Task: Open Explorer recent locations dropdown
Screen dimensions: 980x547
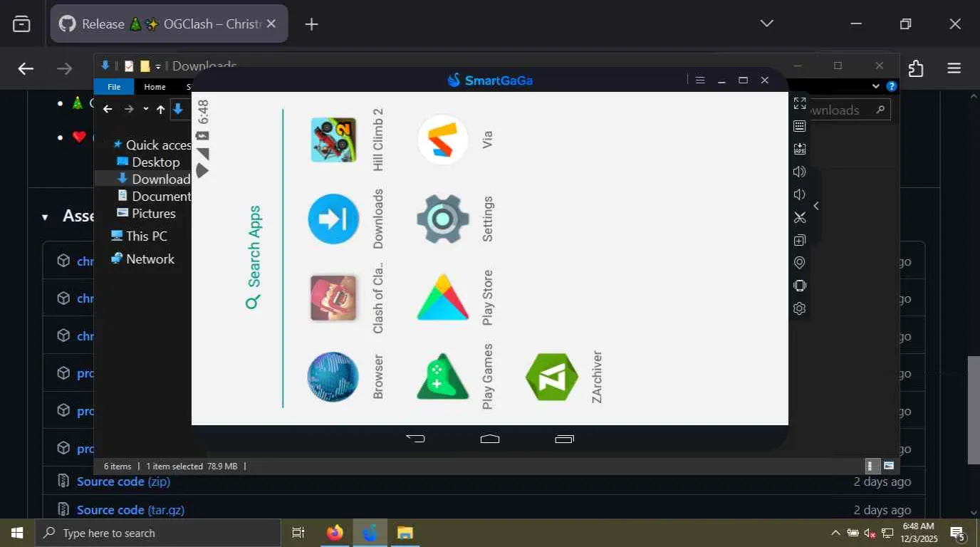Action: (145, 109)
